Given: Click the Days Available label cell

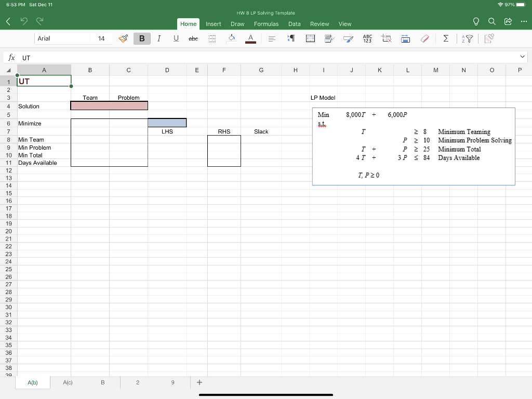Looking at the screenshot, I should click(x=44, y=163).
